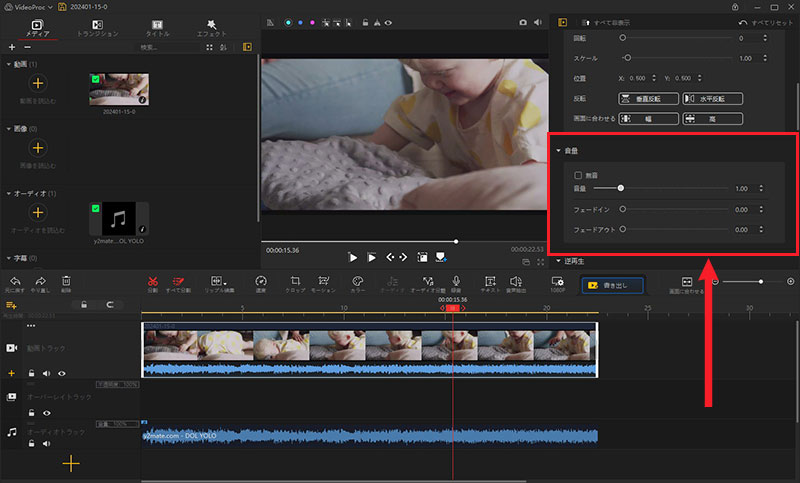Click the microphone Record icon
800x483 pixels.
click(456, 281)
